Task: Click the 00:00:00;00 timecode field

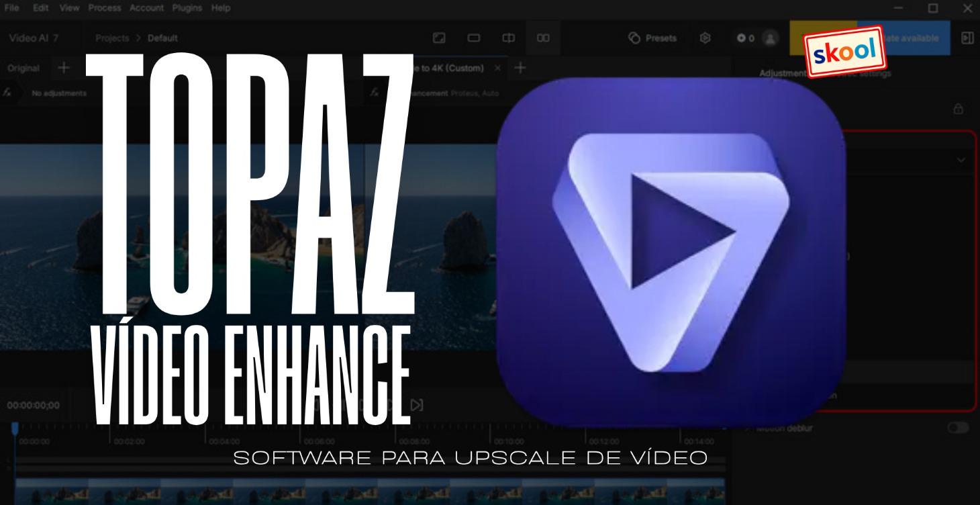Action: tap(34, 406)
